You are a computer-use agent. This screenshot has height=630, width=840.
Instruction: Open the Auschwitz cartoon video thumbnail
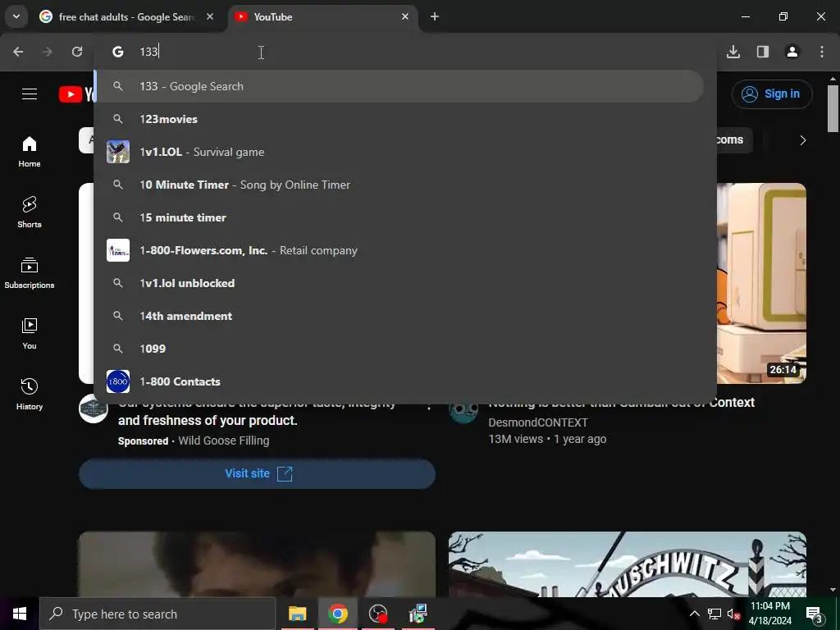pyautogui.click(x=627, y=564)
